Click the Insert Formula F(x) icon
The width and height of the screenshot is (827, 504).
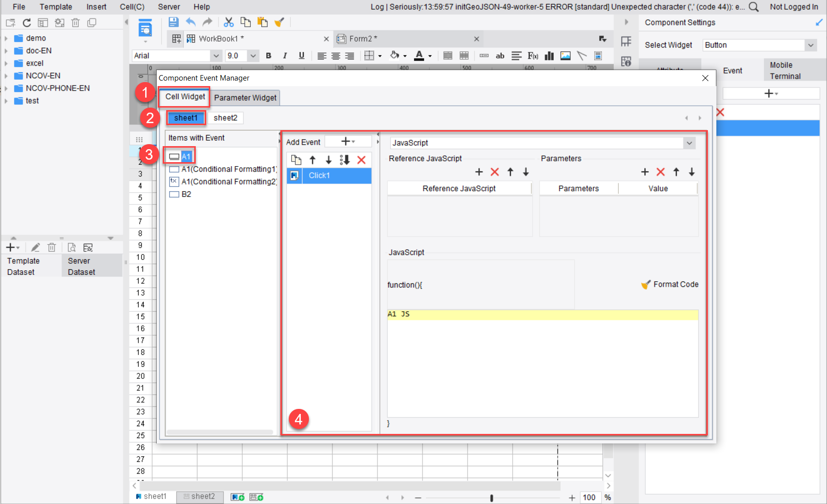pos(533,56)
